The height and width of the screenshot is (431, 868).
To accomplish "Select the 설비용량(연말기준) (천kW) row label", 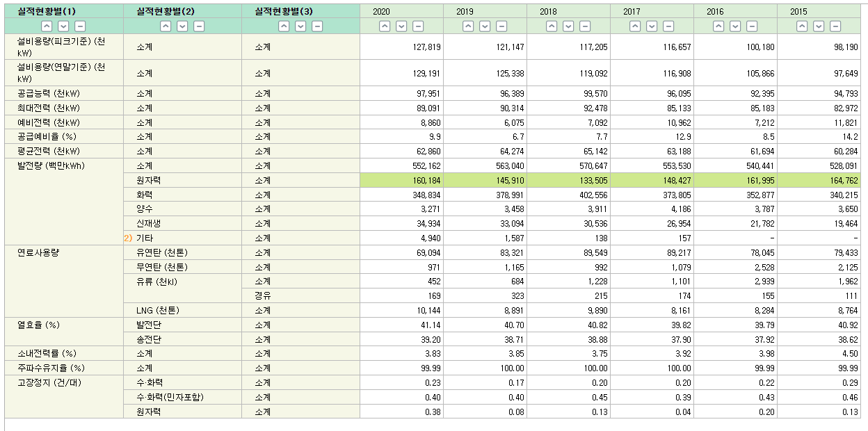I will coord(61,73).
